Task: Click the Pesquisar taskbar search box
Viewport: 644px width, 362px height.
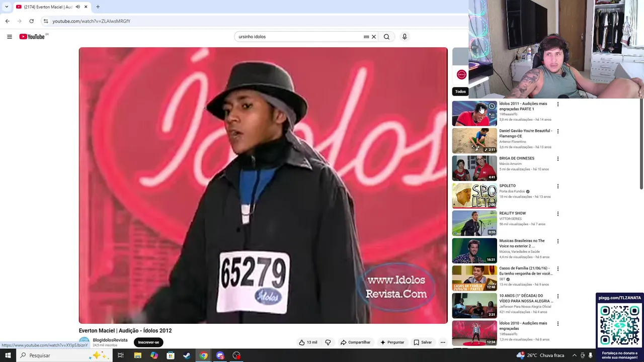Action: point(65,355)
